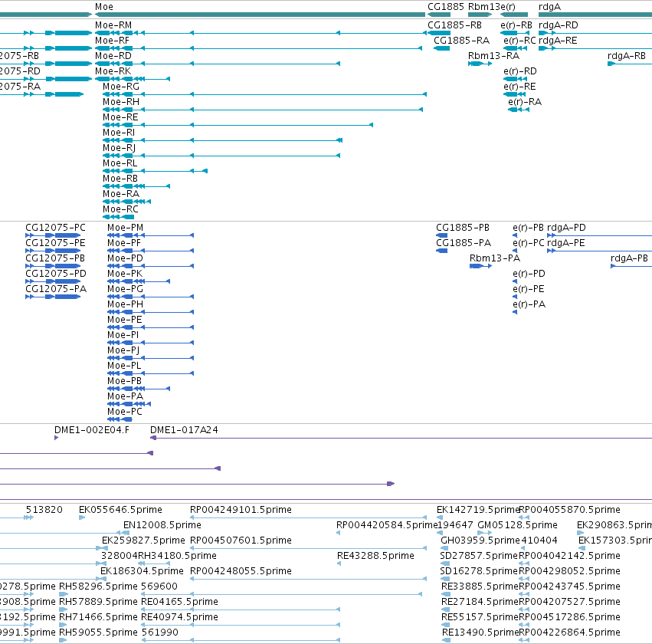Select the Moe-RB transcript label
This screenshot has height=644, width=652.
click(120, 179)
